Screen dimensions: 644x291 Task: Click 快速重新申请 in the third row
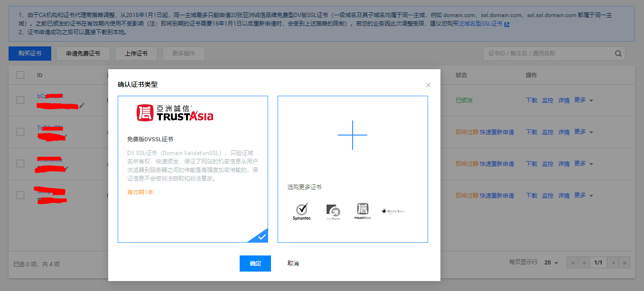click(497, 164)
